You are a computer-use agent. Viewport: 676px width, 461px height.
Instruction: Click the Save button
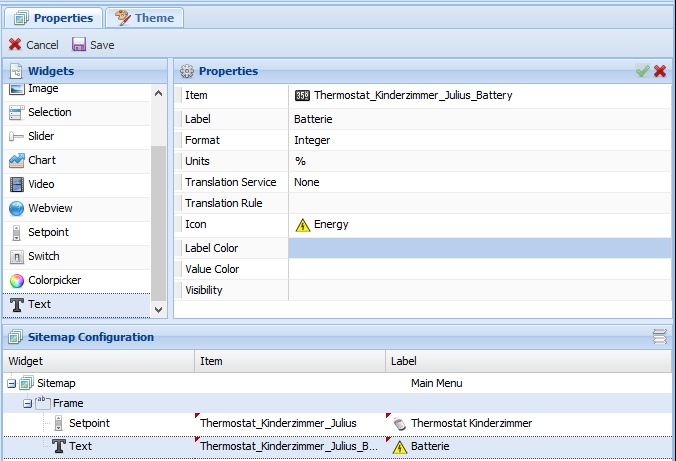93,45
